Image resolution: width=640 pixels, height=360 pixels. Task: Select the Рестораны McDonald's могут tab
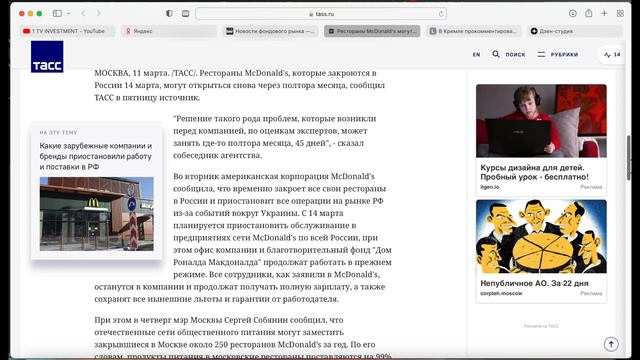point(372,31)
